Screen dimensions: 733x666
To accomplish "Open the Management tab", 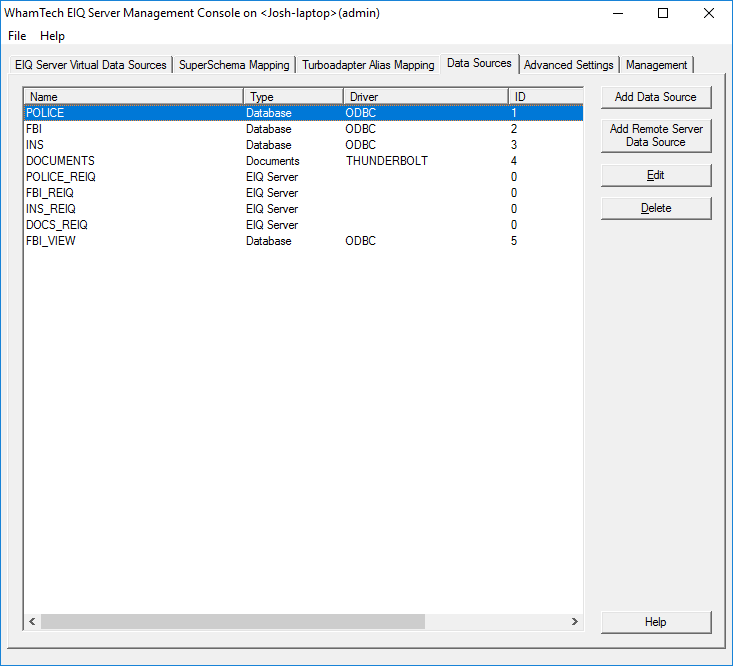I will click(x=656, y=64).
